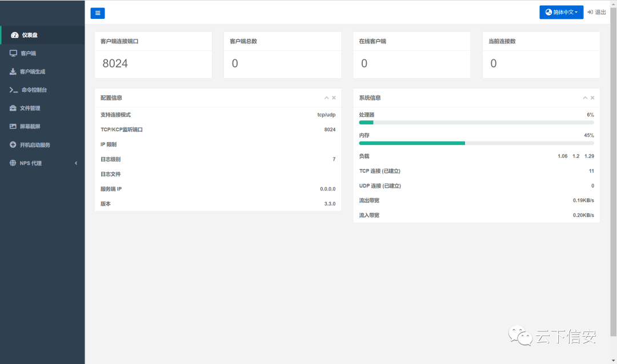This screenshot has height=364, width=617.
Task: Open 开机启动服务 sidebar entry
Action: coord(42,145)
